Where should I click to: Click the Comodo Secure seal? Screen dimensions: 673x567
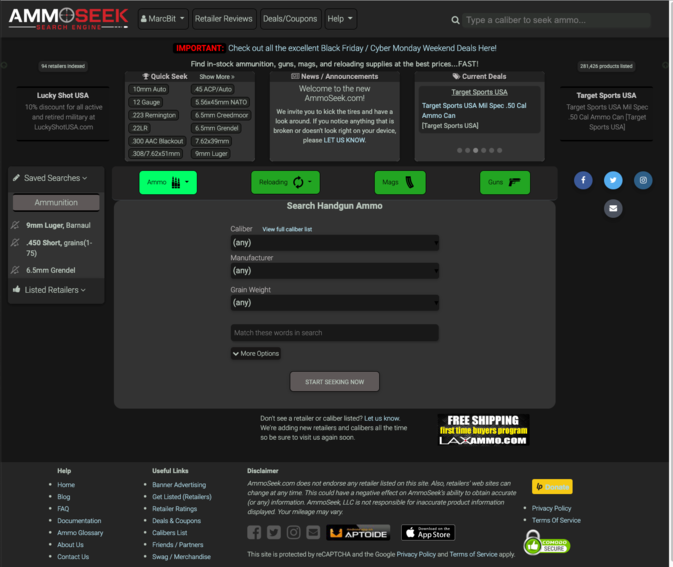546,543
